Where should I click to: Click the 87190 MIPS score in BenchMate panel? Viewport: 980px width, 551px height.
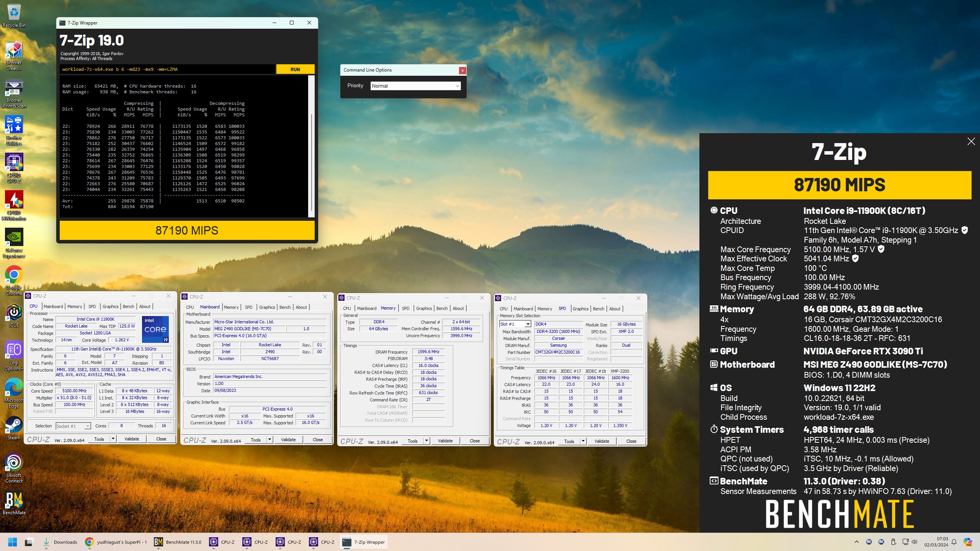pyautogui.click(x=840, y=185)
